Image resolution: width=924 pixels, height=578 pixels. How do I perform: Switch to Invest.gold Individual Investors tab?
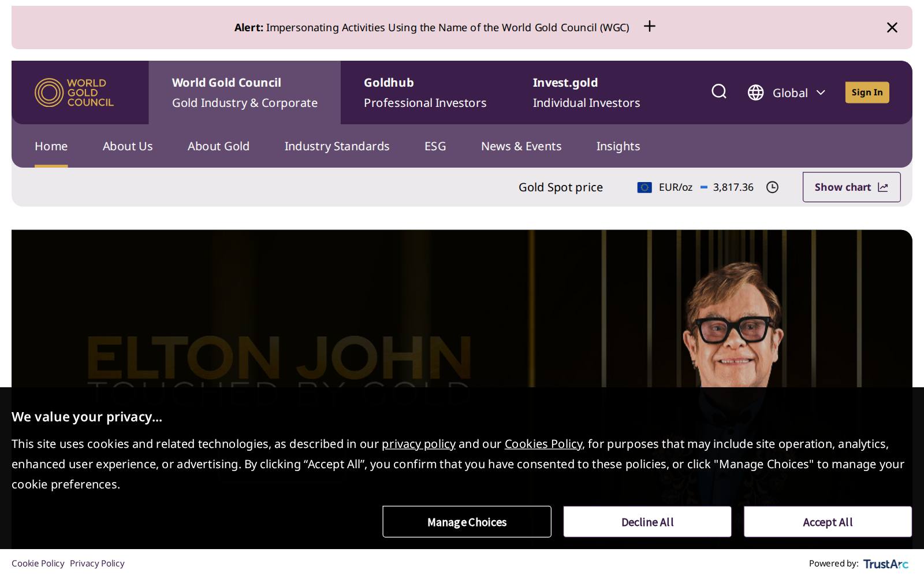586,92
